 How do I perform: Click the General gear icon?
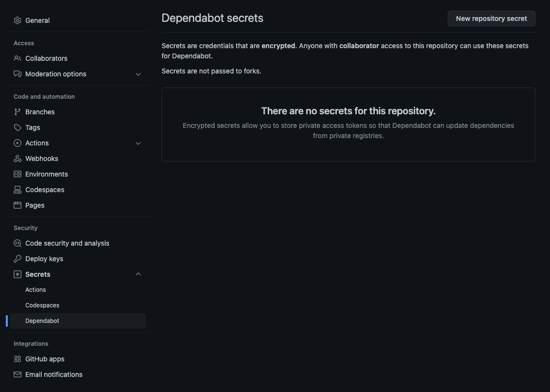point(18,20)
